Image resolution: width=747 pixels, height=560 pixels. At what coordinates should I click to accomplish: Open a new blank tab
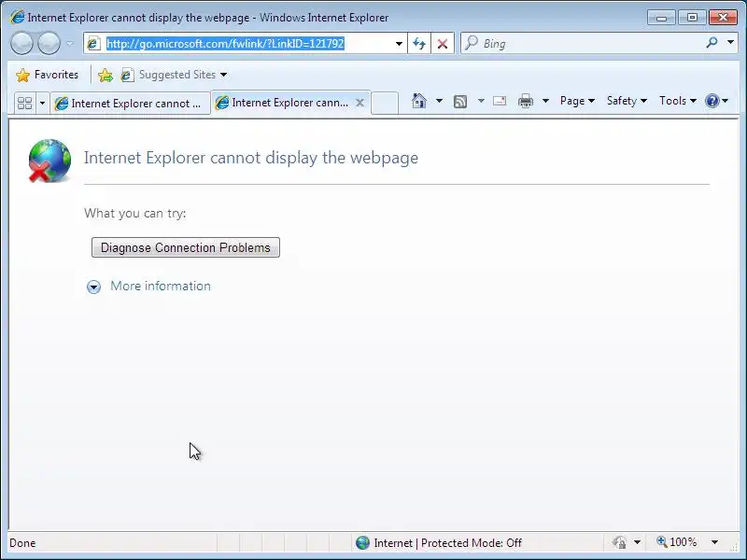pos(385,103)
